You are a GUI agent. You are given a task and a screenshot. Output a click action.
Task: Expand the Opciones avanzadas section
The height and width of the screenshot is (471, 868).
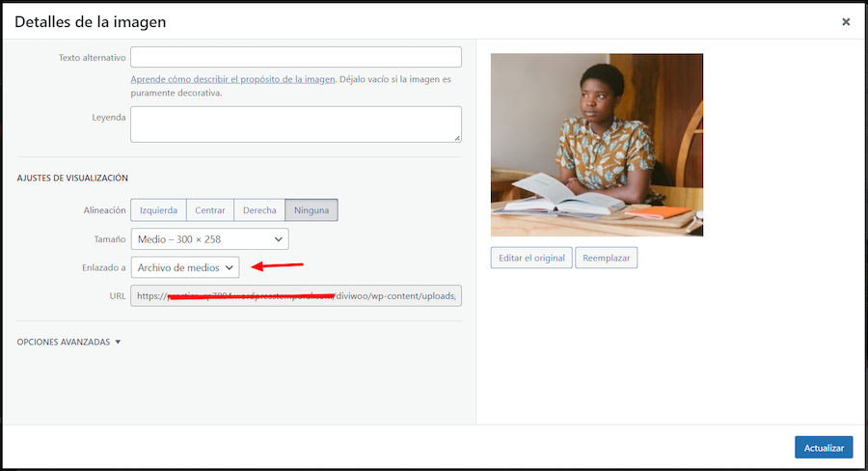click(x=68, y=342)
